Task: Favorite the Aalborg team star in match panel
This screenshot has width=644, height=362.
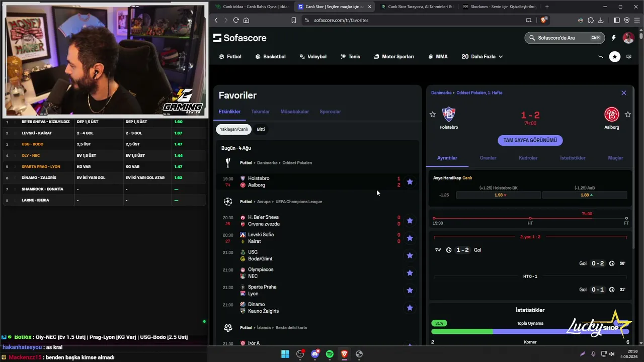Action: tap(628, 115)
